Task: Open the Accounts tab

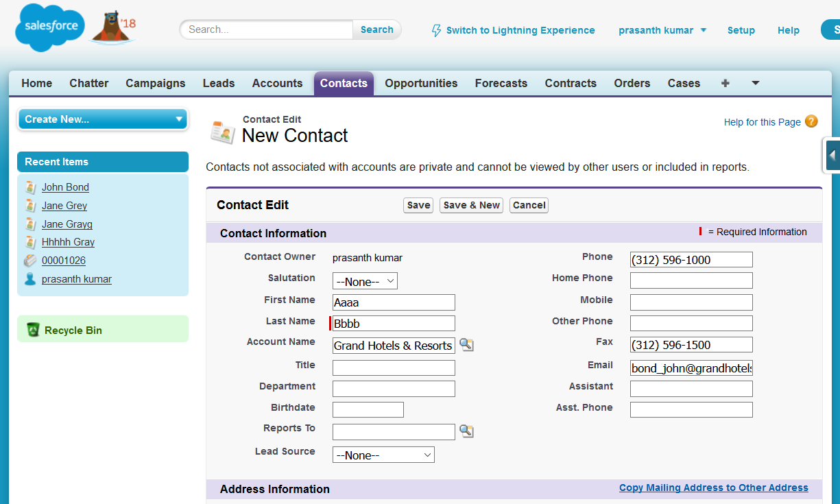Action: pyautogui.click(x=277, y=83)
